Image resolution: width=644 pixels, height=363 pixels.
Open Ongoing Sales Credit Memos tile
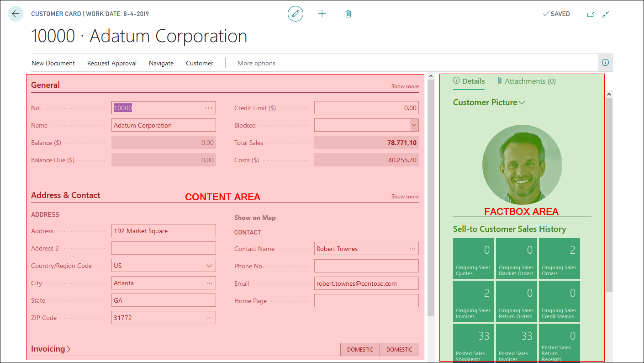click(559, 301)
